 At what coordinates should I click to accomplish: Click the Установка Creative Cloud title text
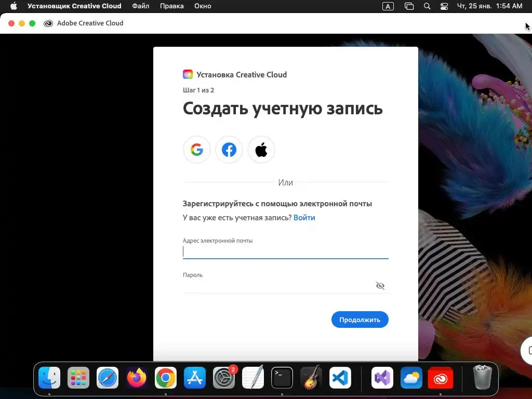pos(242,75)
